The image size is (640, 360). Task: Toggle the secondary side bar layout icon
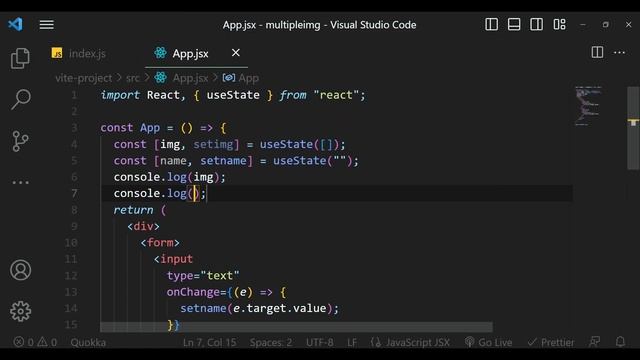(536, 24)
